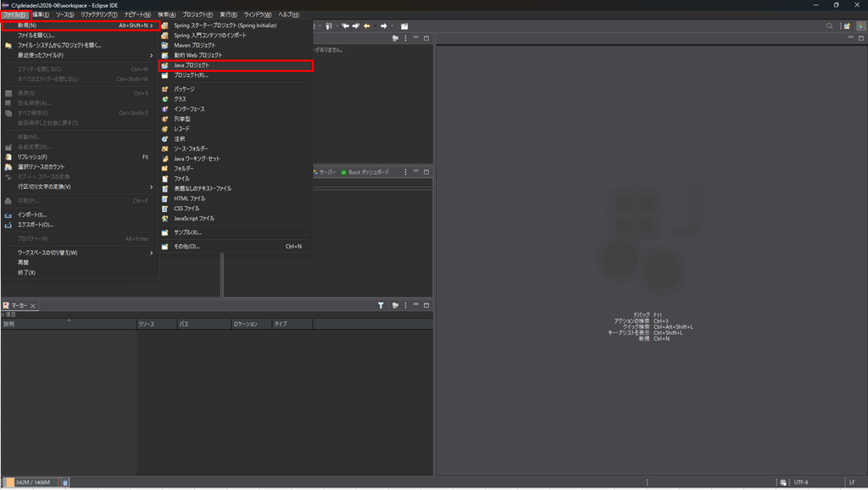Click the サンプル(X)... icon

tap(165, 232)
